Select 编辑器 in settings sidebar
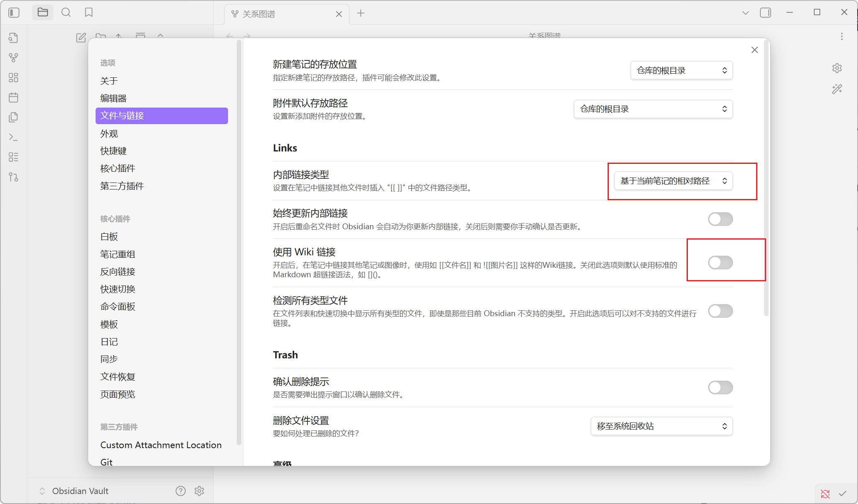 (x=113, y=98)
